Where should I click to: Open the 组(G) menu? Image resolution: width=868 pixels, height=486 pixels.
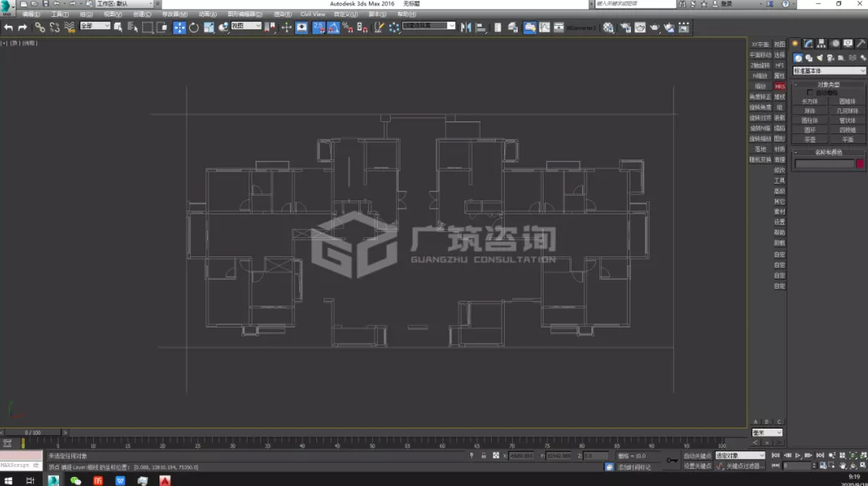click(x=87, y=15)
